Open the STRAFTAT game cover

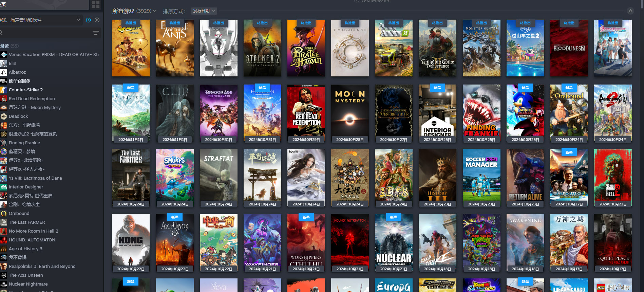[x=219, y=178]
